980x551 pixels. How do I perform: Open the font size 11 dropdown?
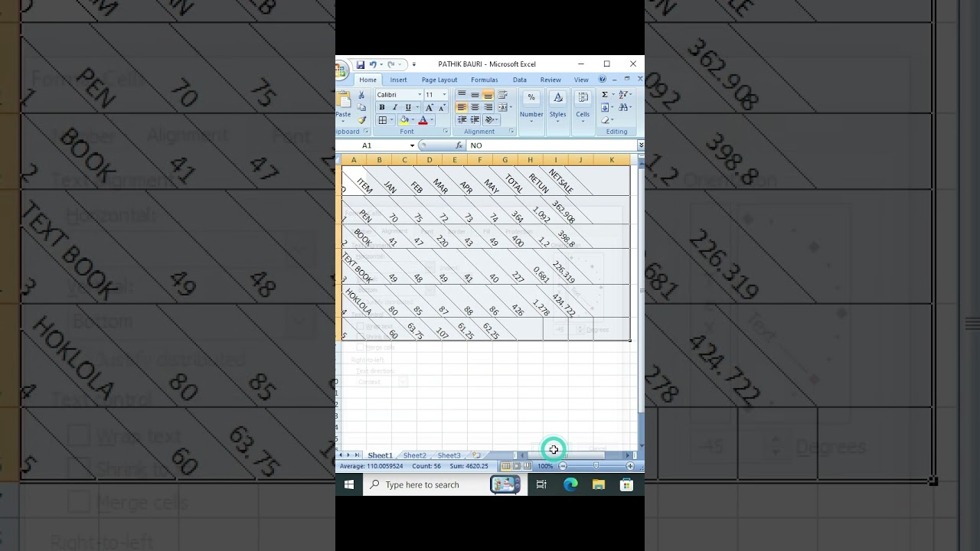click(x=444, y=95)
